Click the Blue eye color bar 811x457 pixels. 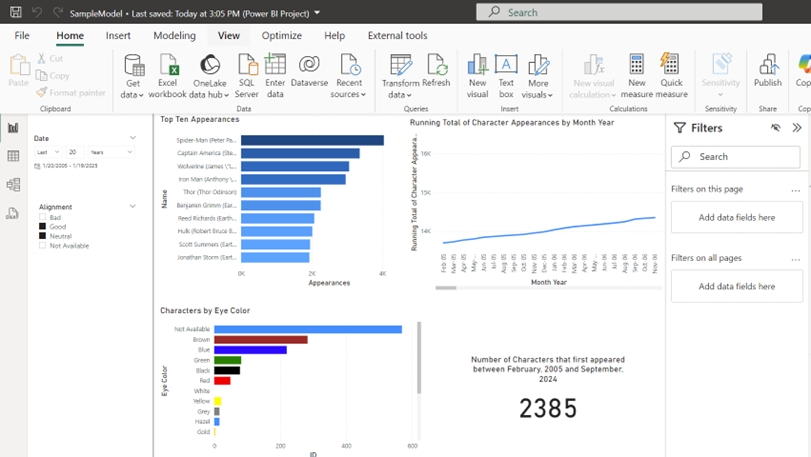coord(250,350)
